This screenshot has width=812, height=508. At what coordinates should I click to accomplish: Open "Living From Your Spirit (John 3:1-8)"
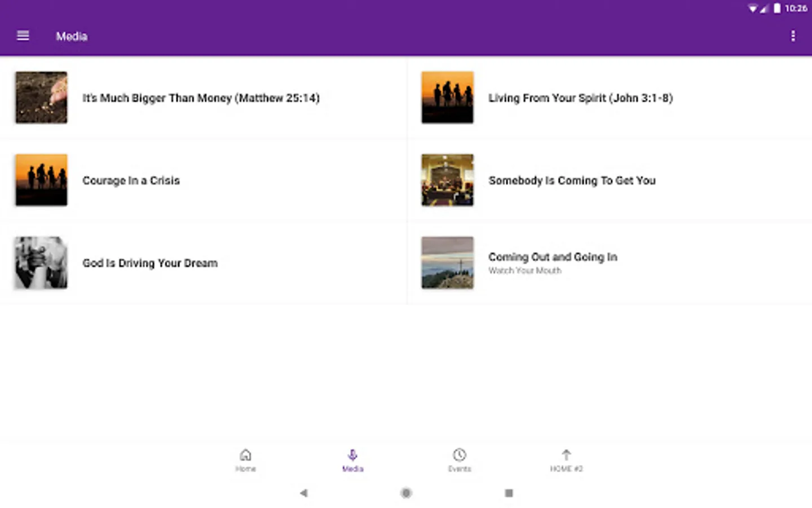click(580, 98)
